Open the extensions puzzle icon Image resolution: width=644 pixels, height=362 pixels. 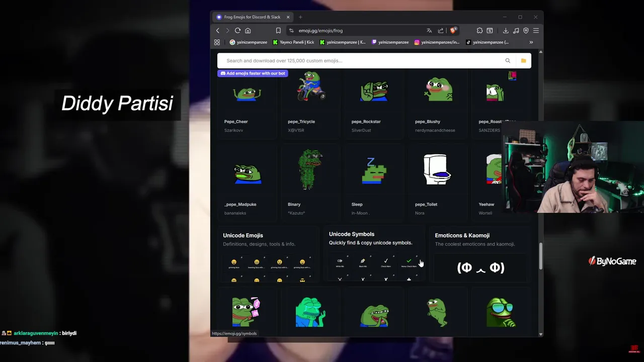pos(479,31)
